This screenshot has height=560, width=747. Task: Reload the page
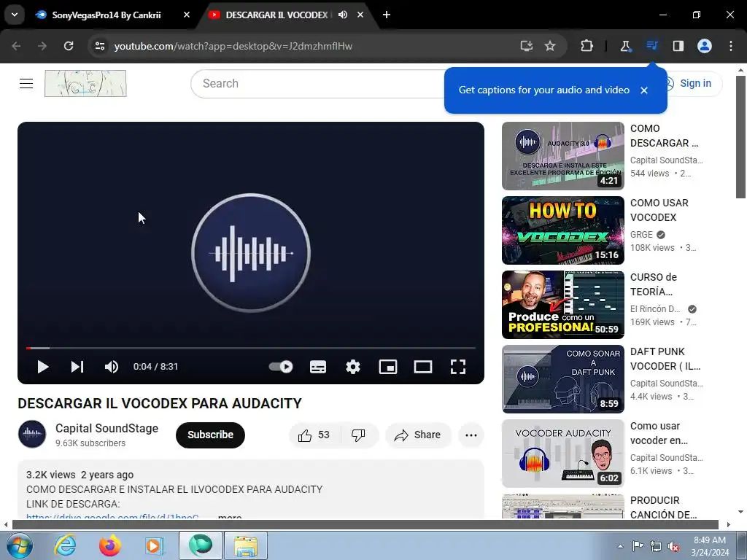[x=69, y=46]
